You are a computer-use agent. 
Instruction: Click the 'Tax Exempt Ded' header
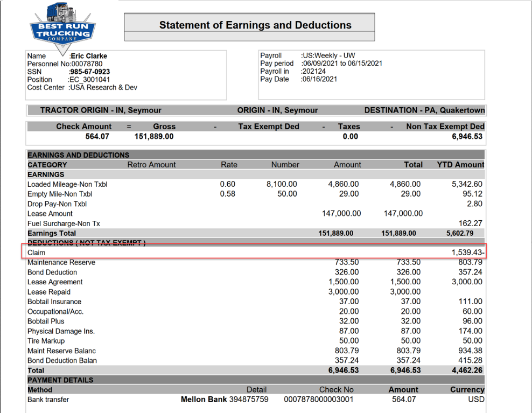[x=269, y=127]
